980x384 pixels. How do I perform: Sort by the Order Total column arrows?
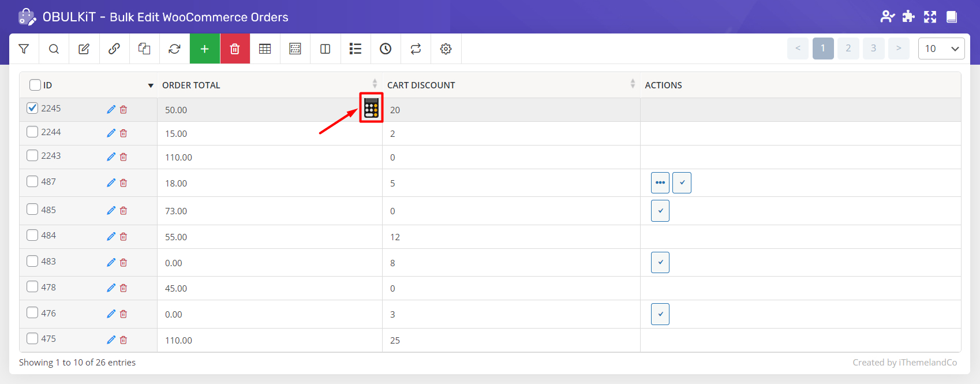click(375, 84)
